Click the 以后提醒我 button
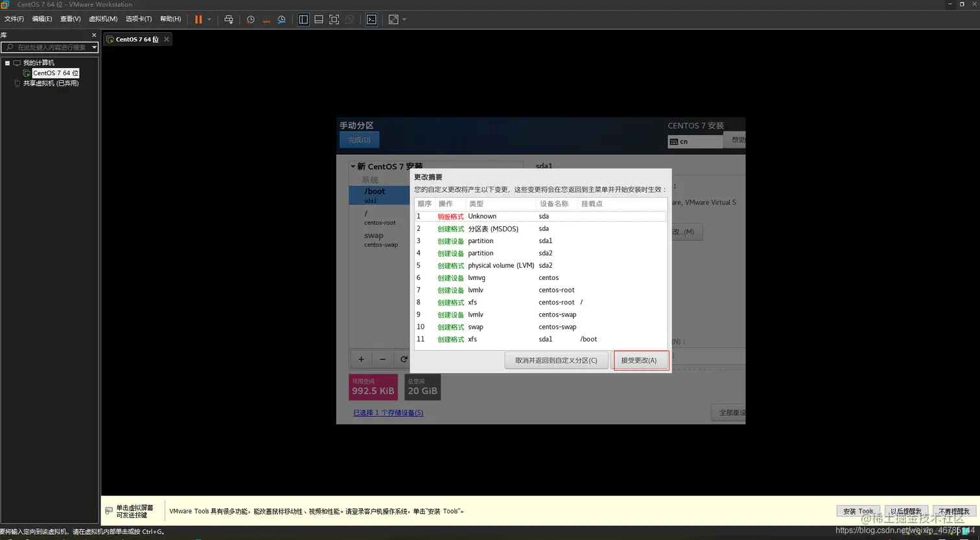The width and height of the screenshot is (980, 540). 906,511
